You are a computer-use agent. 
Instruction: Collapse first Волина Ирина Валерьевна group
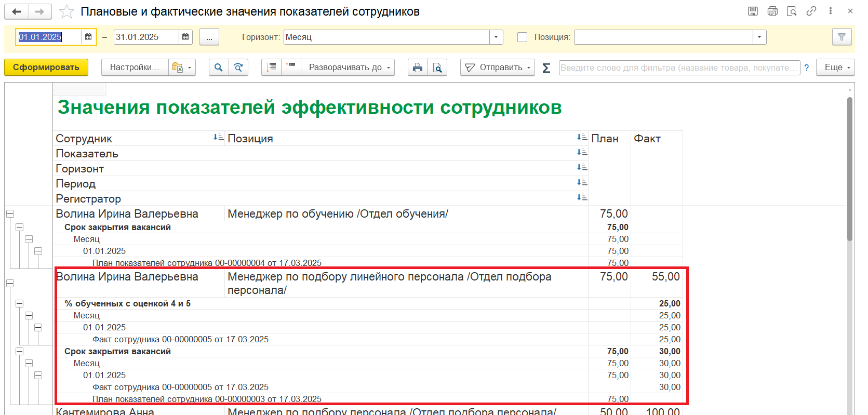tap(10, 214)
